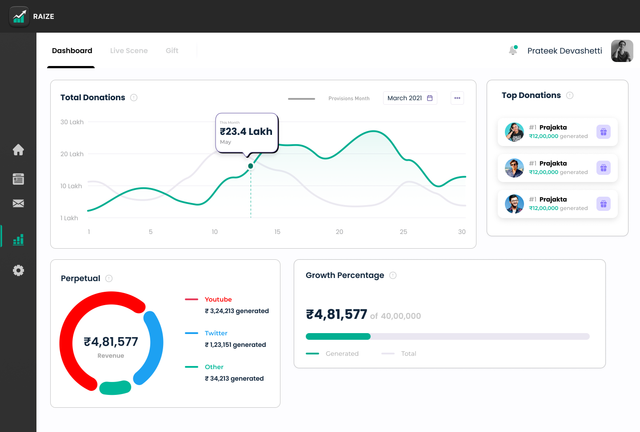Click the 1 Lakh axis label
The image size is (640, 432).
(69, 218)
